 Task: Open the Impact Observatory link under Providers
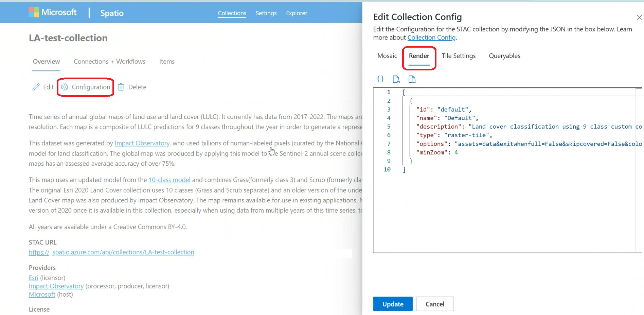click(56, 286)
